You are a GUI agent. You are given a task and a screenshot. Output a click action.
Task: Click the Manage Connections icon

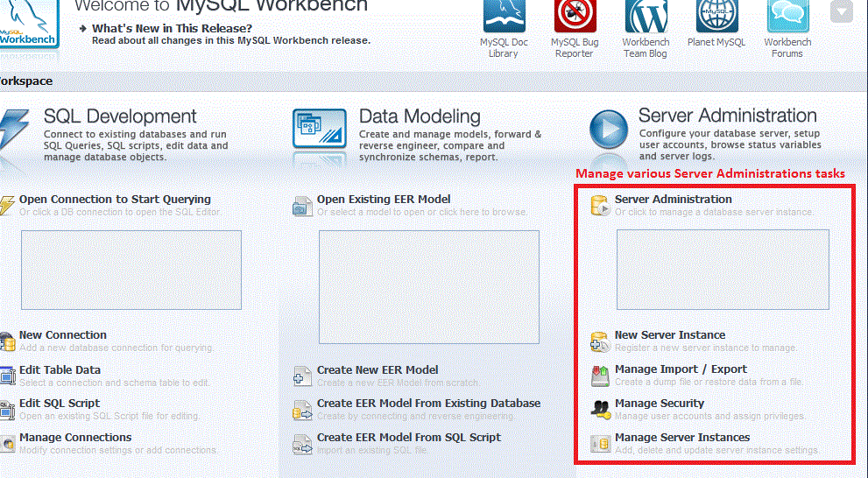coord(7,444)
